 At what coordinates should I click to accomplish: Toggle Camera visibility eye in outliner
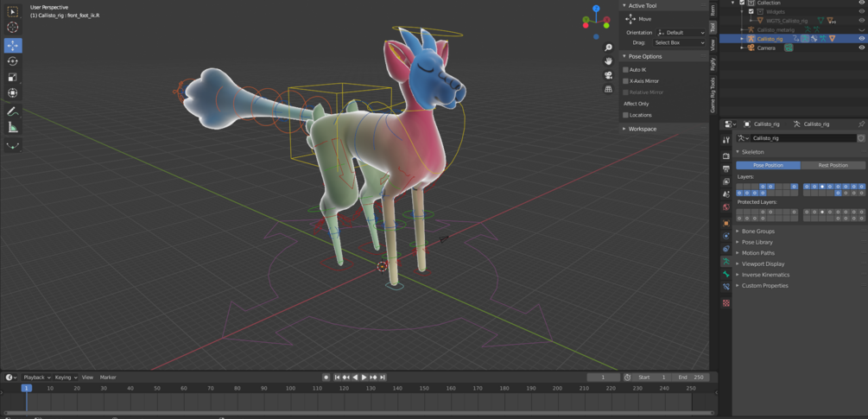pyautogui.click(x=861, y=48)
